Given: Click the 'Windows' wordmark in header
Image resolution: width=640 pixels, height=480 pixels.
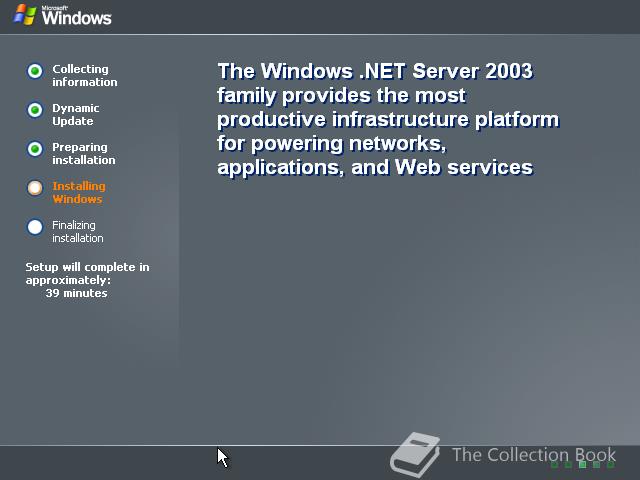Looking at the screenshot, I should coord(76,18).
